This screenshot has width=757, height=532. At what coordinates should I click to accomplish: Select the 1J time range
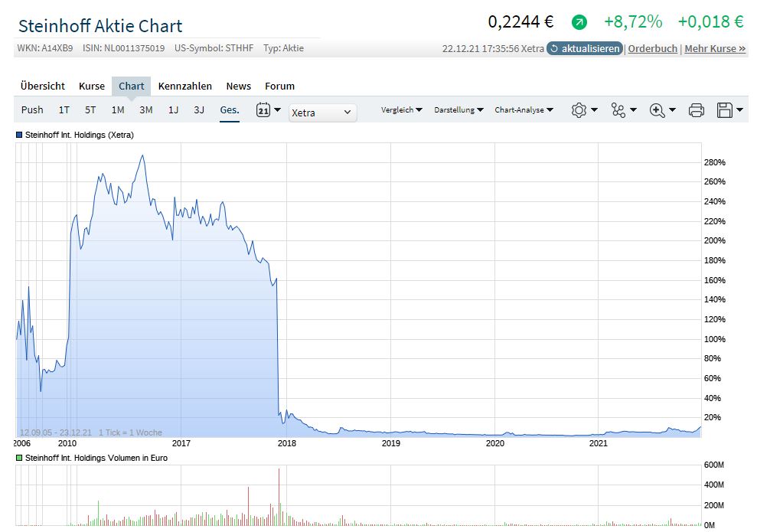click(x=173, y=110)
